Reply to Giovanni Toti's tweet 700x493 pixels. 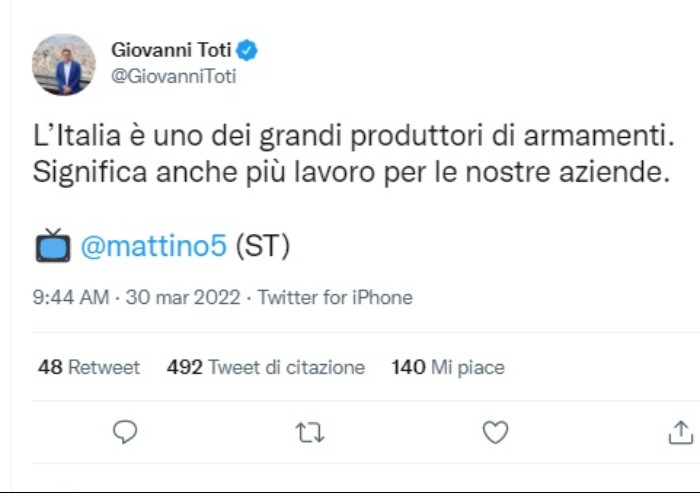pos(124,432)
